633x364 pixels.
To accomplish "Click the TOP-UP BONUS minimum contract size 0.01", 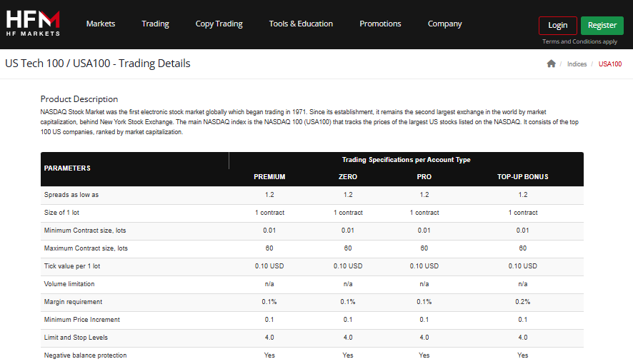I will tap(522, 230).
